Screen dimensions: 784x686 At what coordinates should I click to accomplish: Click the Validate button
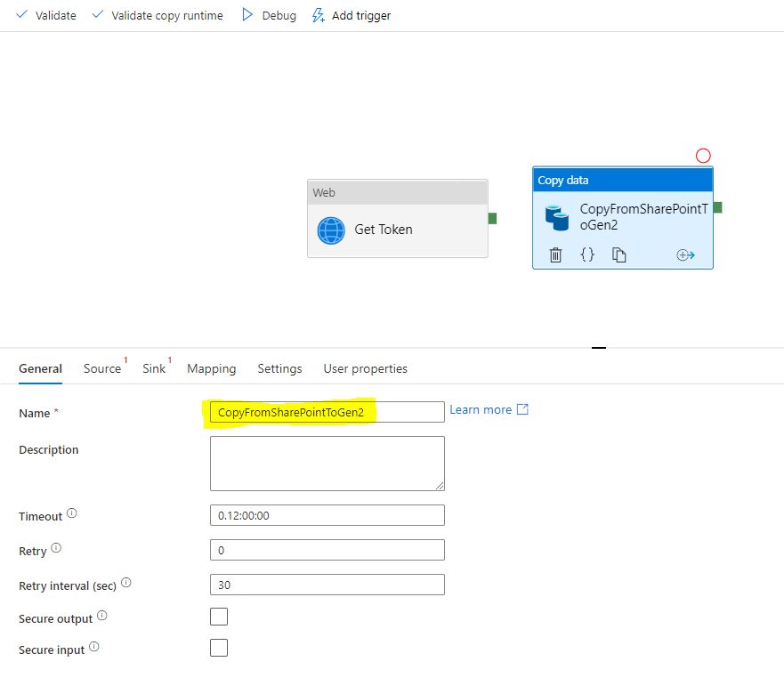(x=46, y=15)
